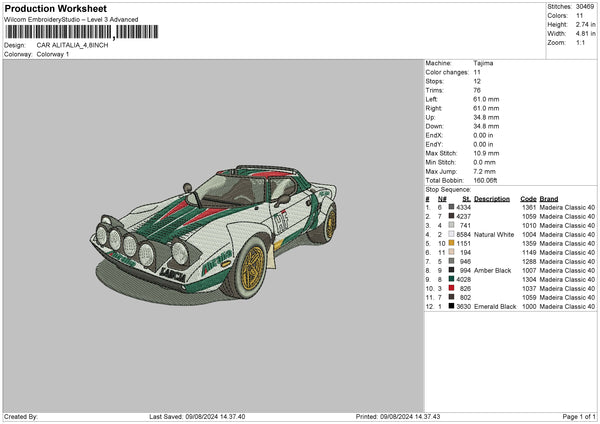This screenshot has height=424, width=600.
Task: Pick the beige swatch for stitch 194
Action: [x=452, y=252]
